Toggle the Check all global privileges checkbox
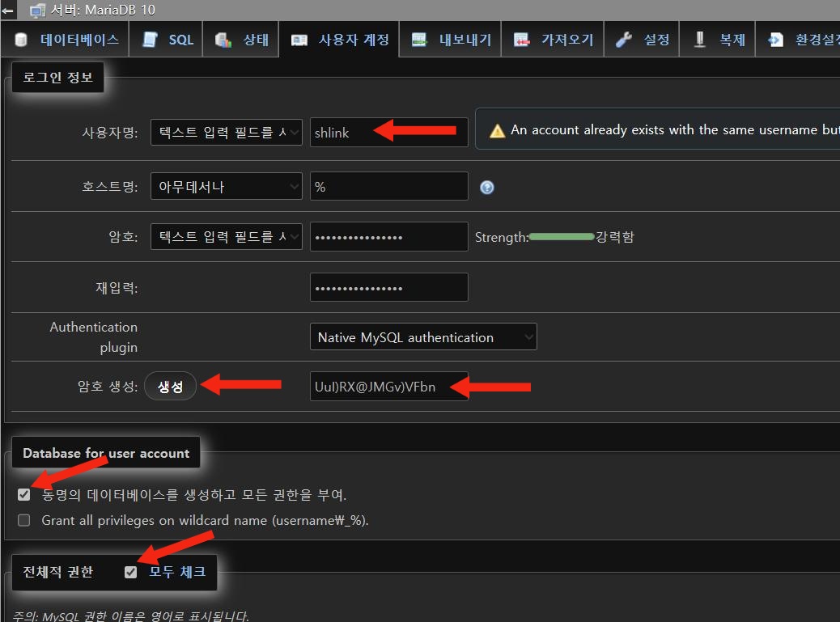 pyautogui.click(x=130, y=573)
